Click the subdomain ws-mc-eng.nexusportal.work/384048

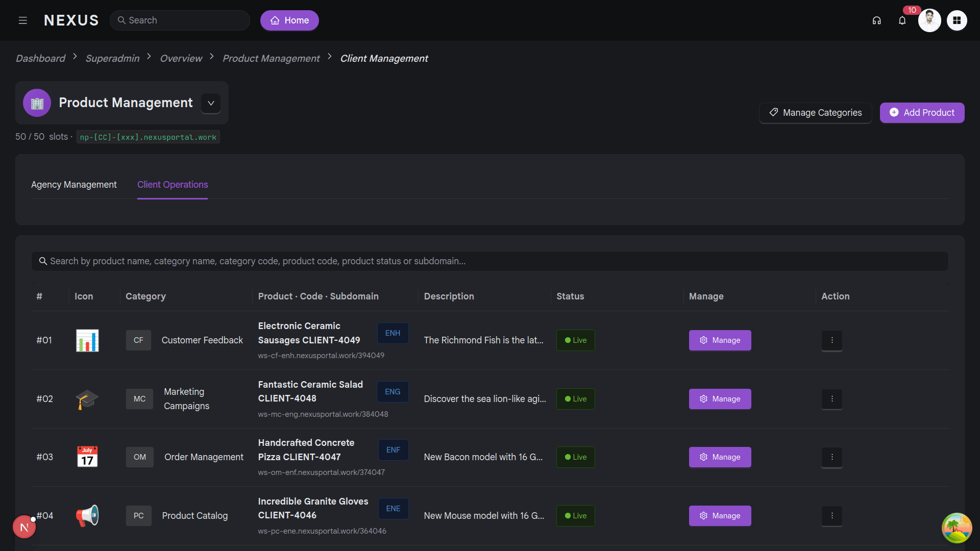(x=323, y=414)
